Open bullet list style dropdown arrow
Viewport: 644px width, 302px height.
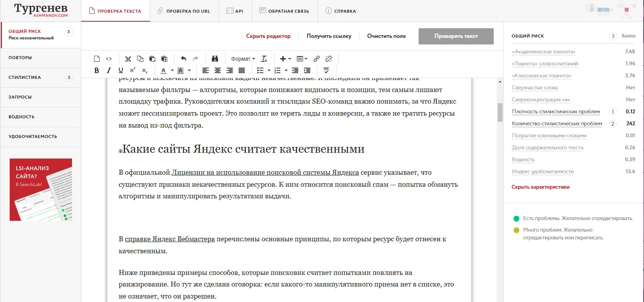269,70
